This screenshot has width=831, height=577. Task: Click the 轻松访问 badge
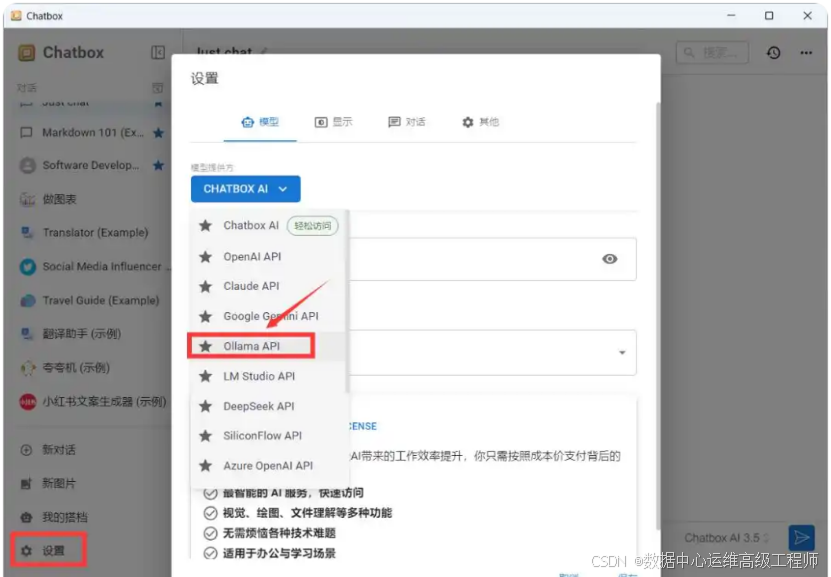[x=313, y=226]
